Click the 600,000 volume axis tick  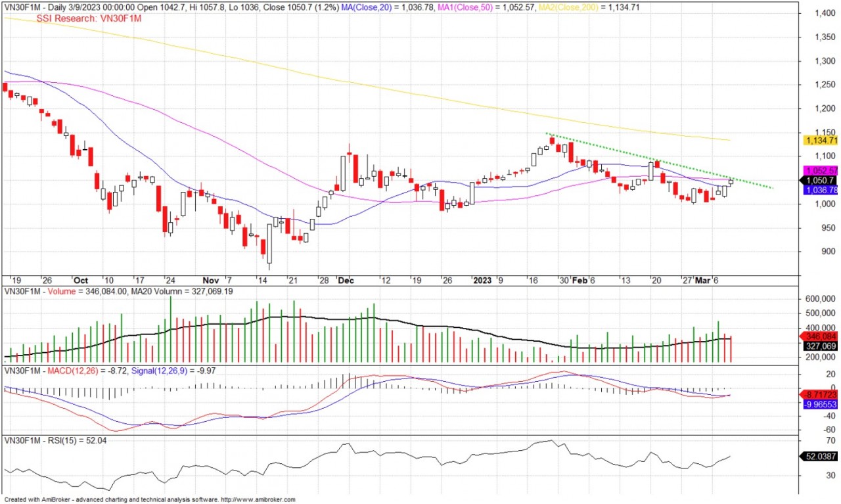click(819, 299)
